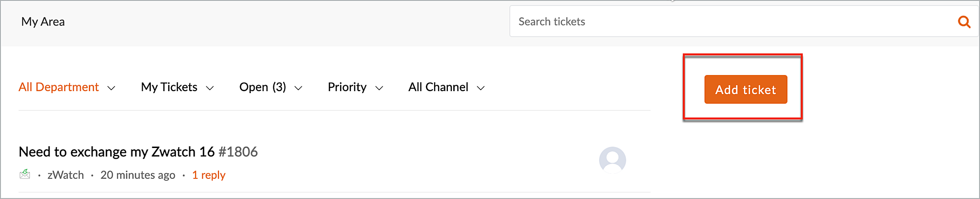Expand the Priority filter dropdown
Image resolution: width=980 pixels, height=199 pixels.
[x=347, y=87]
